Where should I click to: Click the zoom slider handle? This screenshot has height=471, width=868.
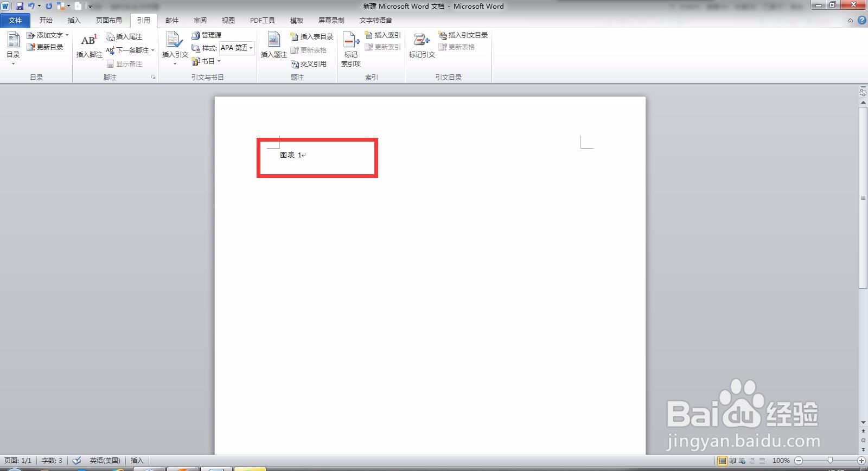[x=830, y=461]
